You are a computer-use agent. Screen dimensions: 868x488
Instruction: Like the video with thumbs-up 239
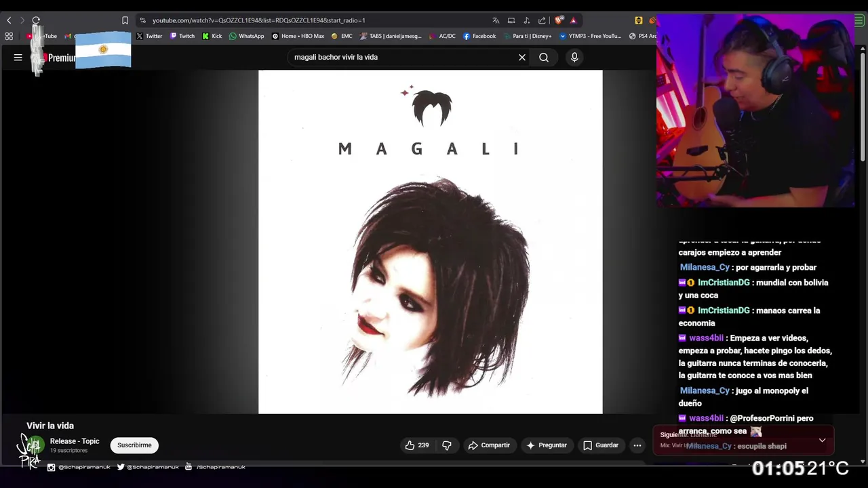point(416,445)
